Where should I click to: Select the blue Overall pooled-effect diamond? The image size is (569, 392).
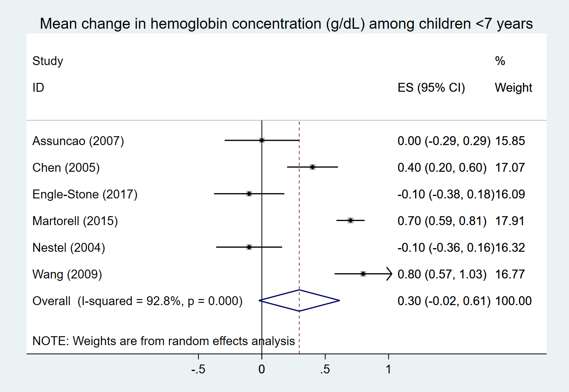coord(299,300)
